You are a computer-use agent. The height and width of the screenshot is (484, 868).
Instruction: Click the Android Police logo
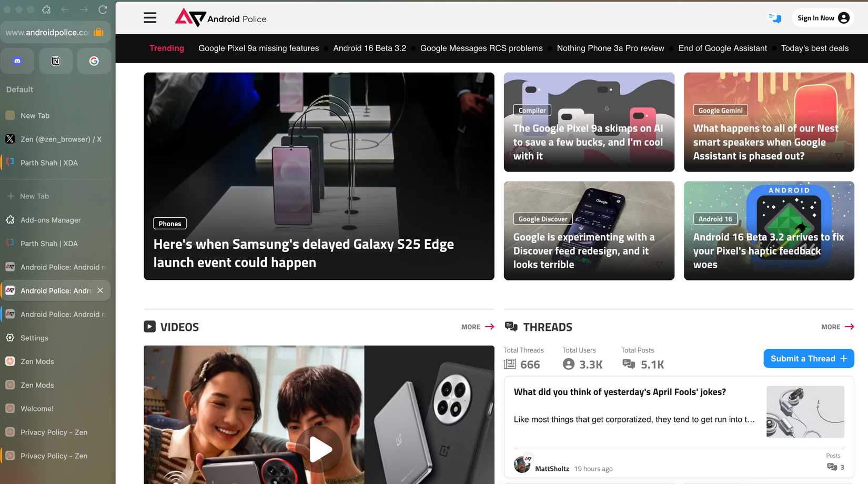click(220, 18)
